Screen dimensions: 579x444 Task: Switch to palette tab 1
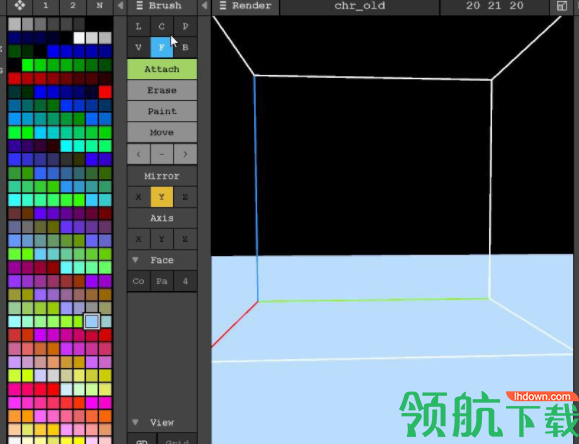tap(46, 6)
